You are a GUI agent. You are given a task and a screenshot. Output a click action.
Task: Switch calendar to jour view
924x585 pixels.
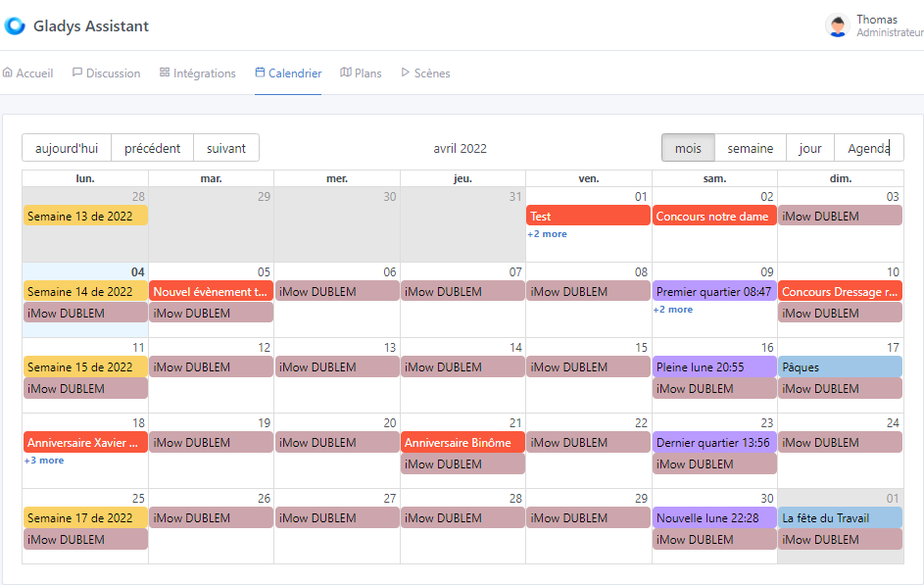click(810, 148)
